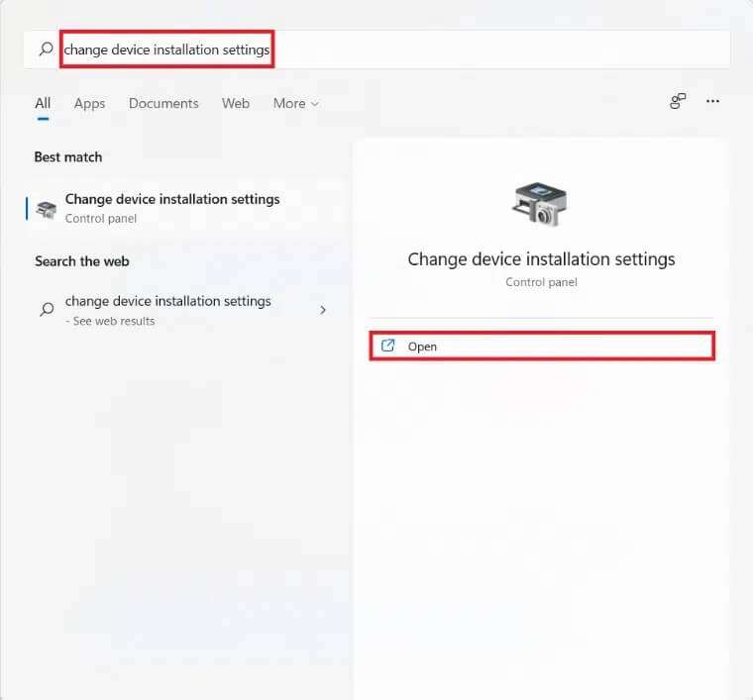Click the small printer icon beside best match
Viewport: 753px width, 700px height.
point(47,209)
